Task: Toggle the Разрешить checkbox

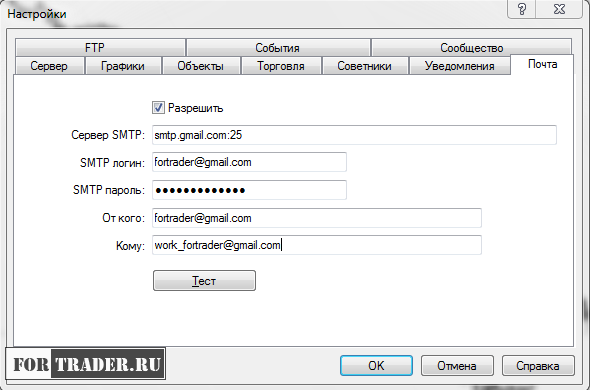Action: tap(158, 108)
